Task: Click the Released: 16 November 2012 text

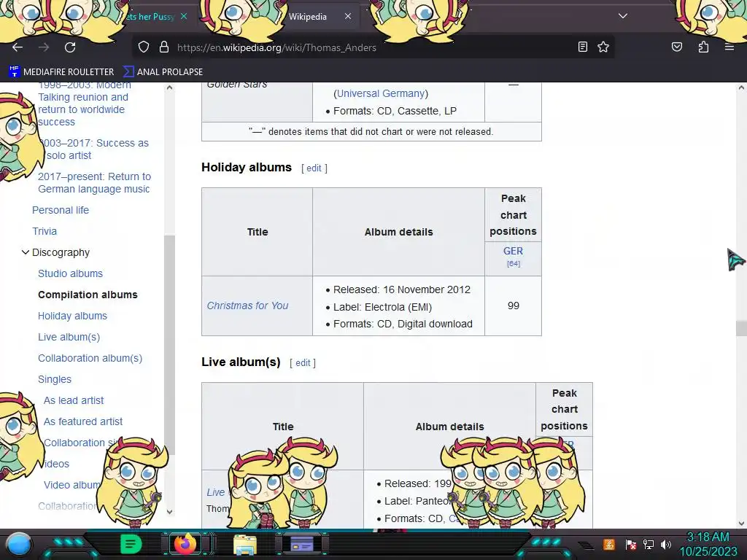Action: 402,289
